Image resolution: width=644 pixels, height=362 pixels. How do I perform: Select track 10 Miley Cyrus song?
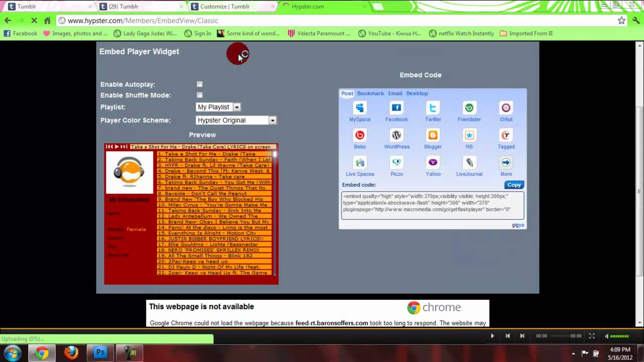214,205
